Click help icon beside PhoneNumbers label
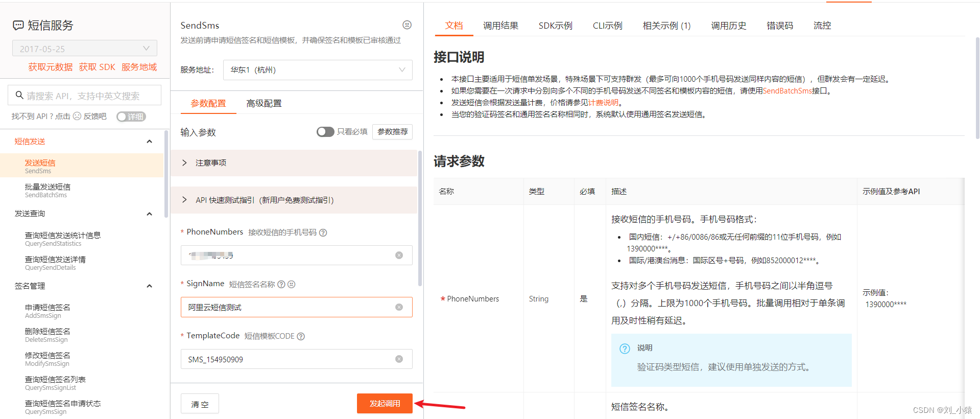The image size is (980, 419). (323, 232)
